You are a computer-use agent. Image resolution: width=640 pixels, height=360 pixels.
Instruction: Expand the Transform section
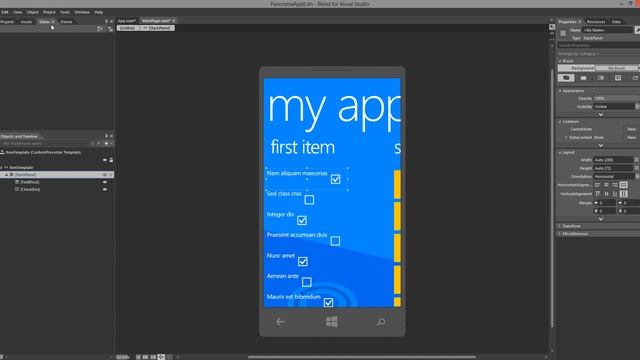[560, 226]
